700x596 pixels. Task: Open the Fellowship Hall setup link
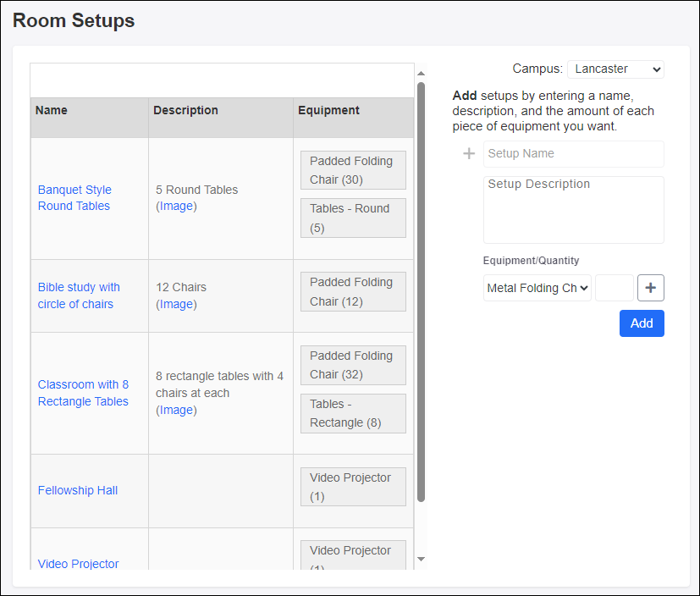78,490
